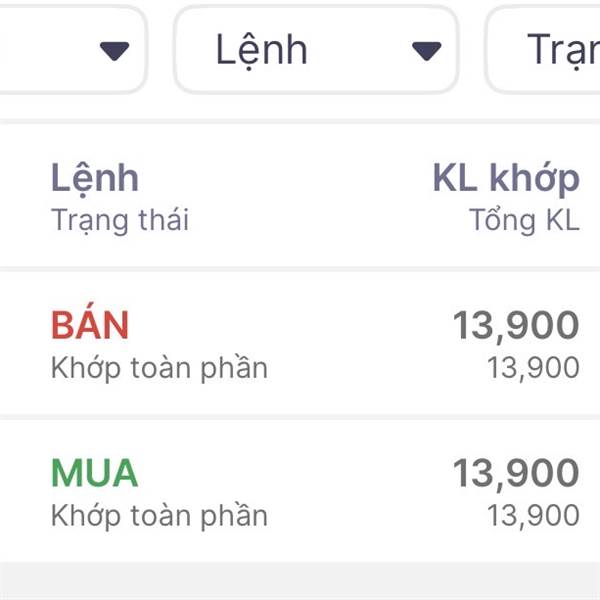Viewport: 600px width, 600px height.
Task: Click the smaller total volume 13,900 in the MUA row
Action: [x=533, y=516]
